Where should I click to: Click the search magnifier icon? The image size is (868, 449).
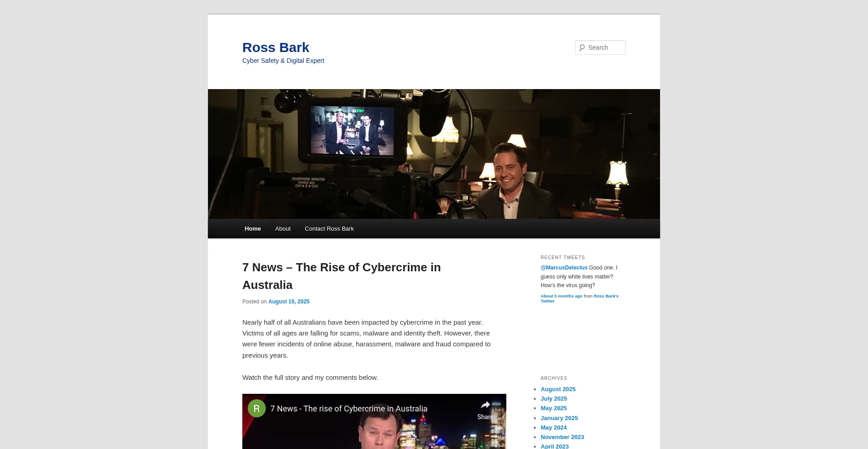pyautogui.click(x=582, y=47)
